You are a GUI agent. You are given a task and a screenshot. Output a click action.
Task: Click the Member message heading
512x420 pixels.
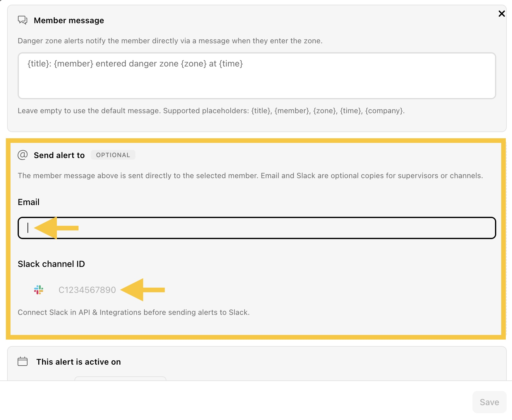pos(69,20)
